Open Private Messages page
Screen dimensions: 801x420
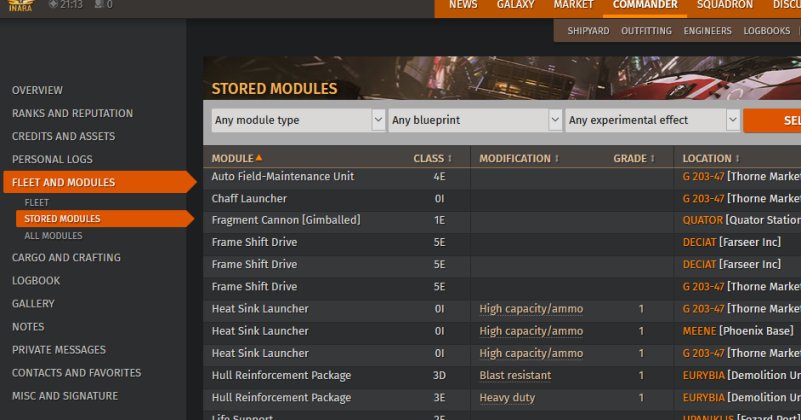click(x=59, y=350)
